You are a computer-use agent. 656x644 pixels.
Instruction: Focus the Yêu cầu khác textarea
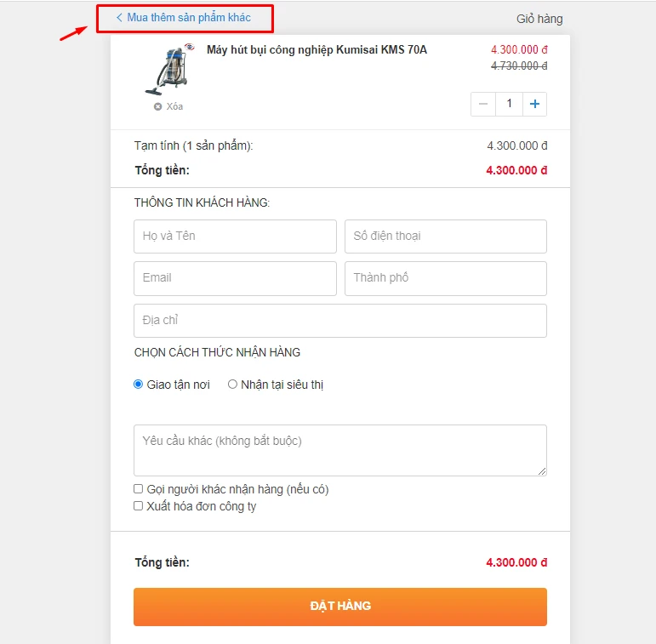tap(339, 450)
